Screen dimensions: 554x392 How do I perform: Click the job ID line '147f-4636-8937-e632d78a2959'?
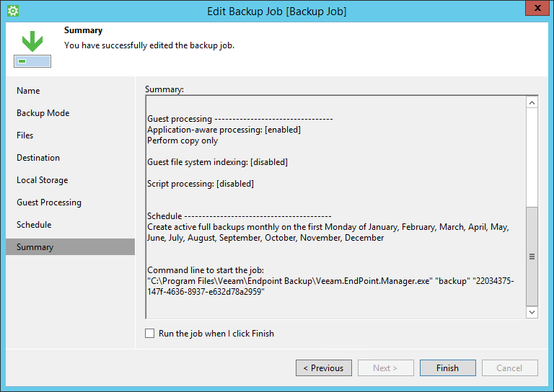click(x=206, y=292)
